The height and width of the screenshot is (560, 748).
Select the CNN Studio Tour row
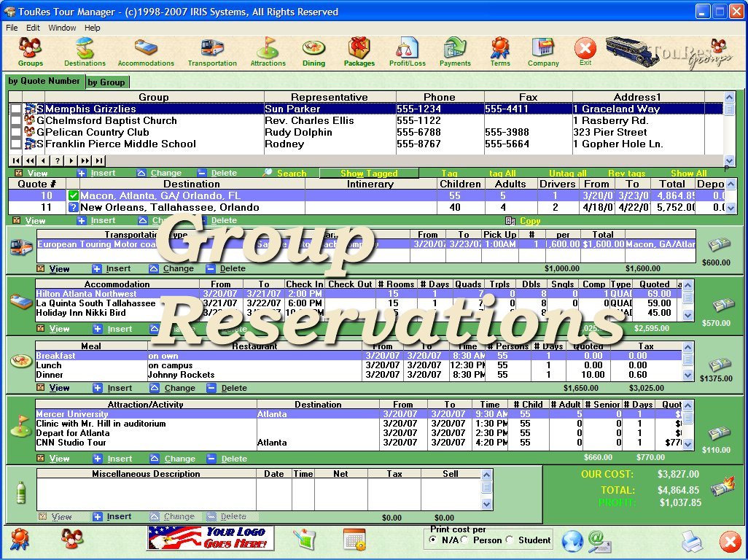[358, 443]
